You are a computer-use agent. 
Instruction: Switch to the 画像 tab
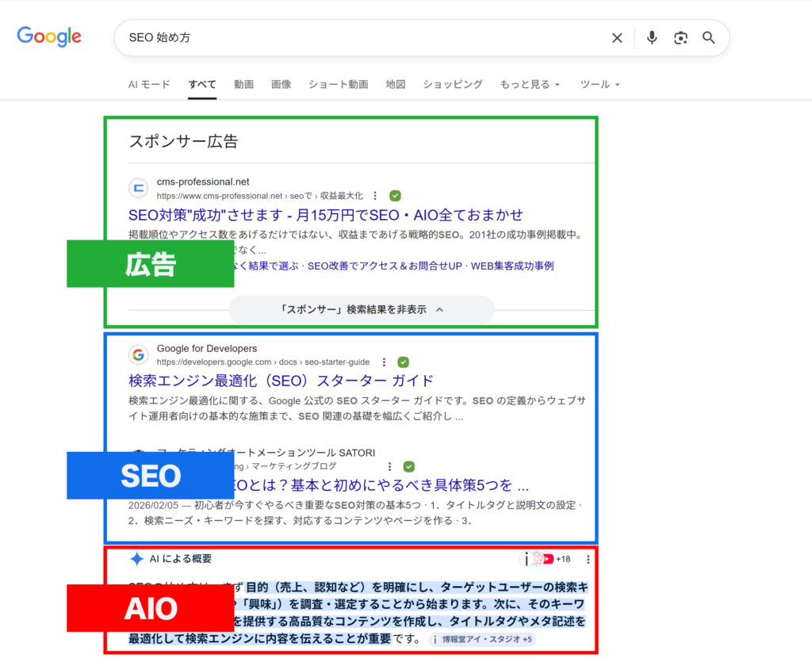click(281, 84)
